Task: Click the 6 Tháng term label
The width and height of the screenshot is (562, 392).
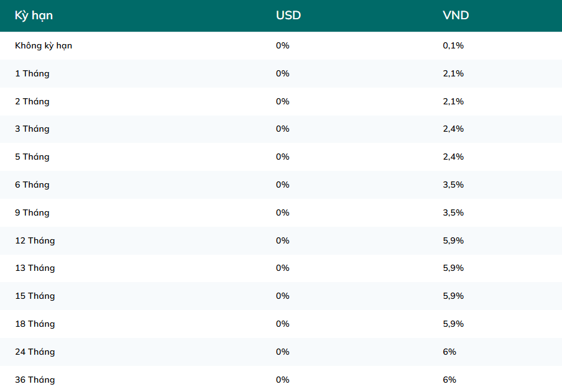Action: (32, 185)
